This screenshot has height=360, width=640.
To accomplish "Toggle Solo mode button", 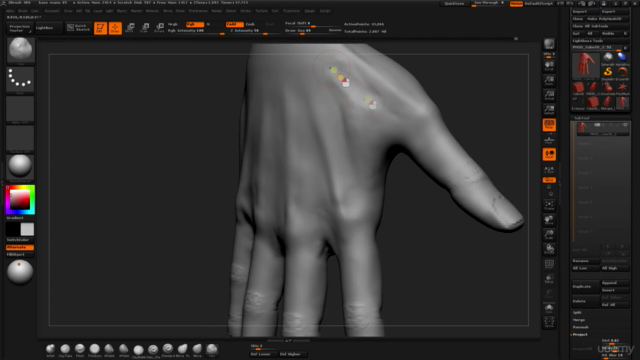I will (549, 308).
